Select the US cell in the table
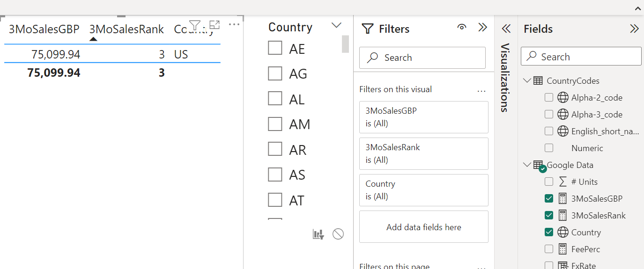 click(x=181, y=54)
